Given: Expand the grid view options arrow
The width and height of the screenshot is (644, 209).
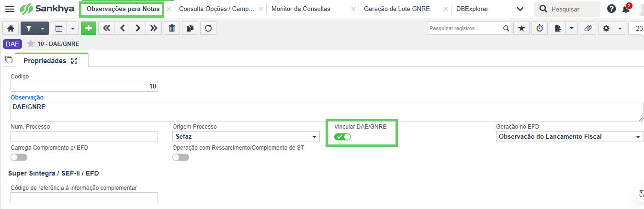Looking at the screenshot, I should click(73, 28).
